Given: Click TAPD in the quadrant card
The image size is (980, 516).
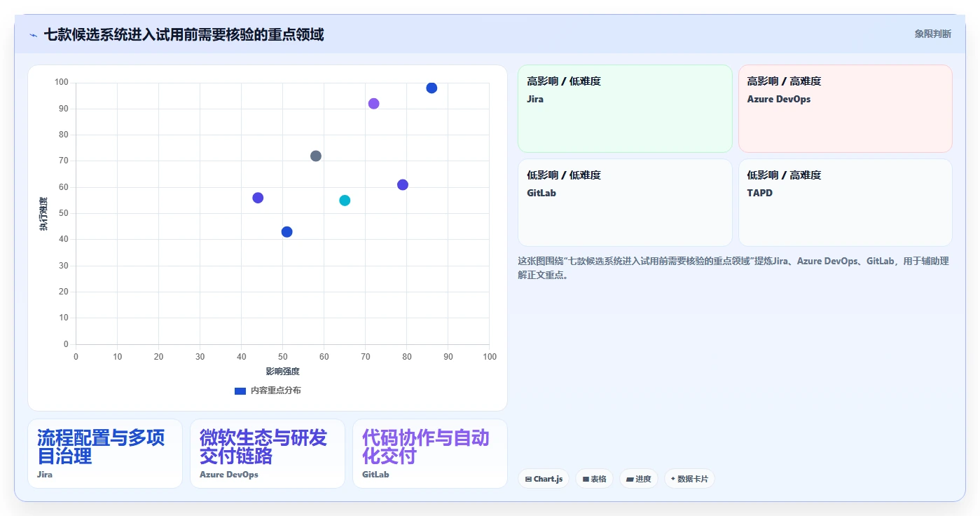Looking at the screenshot, I should click(760, 193).
